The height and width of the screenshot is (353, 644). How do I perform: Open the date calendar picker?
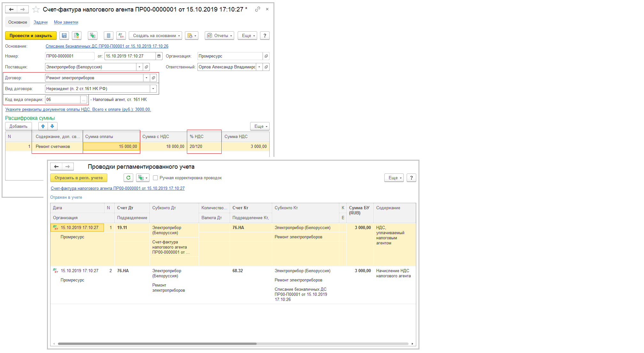tap(159, 56)
